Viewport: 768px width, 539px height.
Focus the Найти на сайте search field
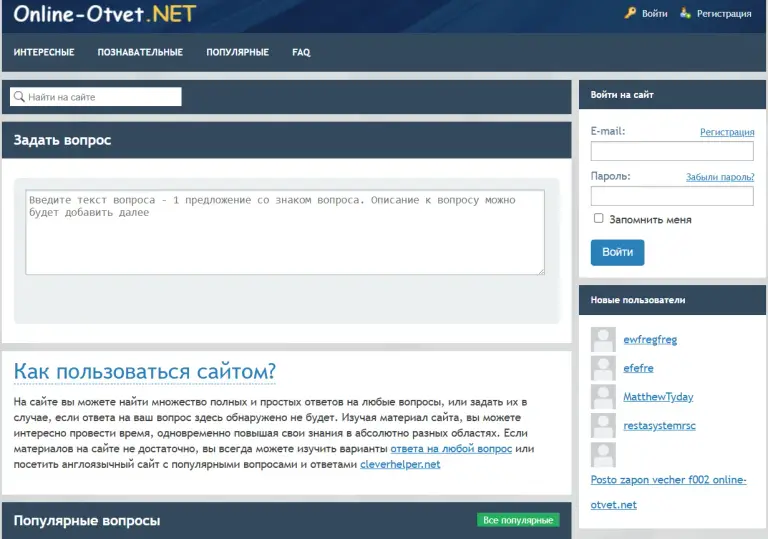pos(96,97)
